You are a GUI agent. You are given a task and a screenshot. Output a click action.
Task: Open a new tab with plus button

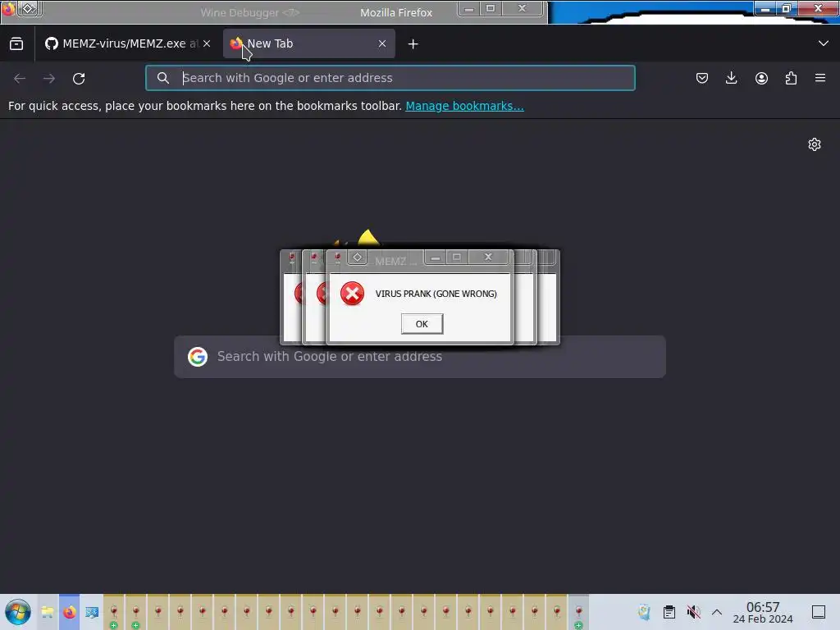(413, 44)
